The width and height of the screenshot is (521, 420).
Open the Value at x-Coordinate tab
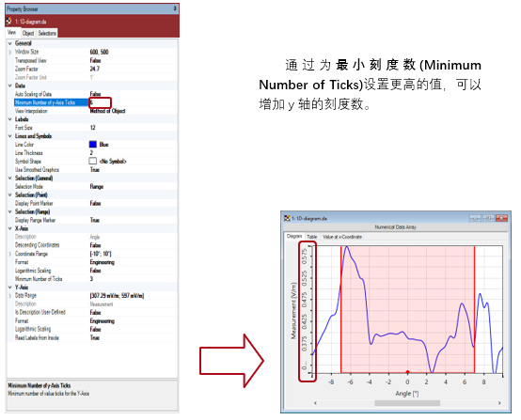click(x=342, y=237)
